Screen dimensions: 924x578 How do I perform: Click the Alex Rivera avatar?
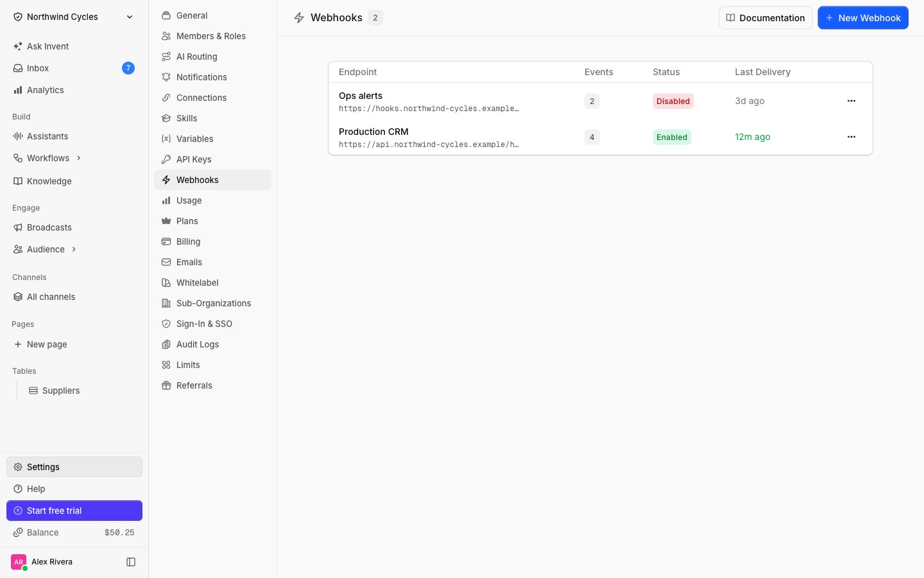[19, 562]
